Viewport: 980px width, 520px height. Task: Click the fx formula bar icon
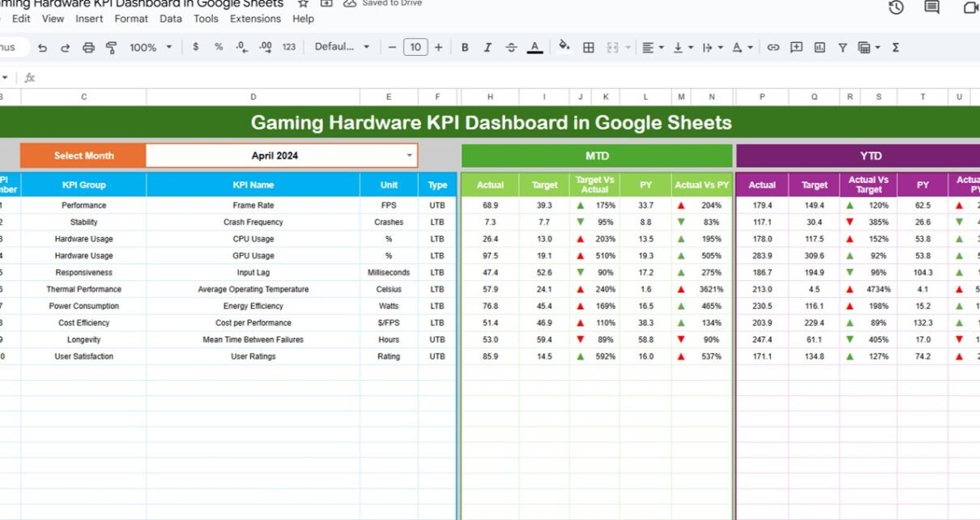coord(30,78)
